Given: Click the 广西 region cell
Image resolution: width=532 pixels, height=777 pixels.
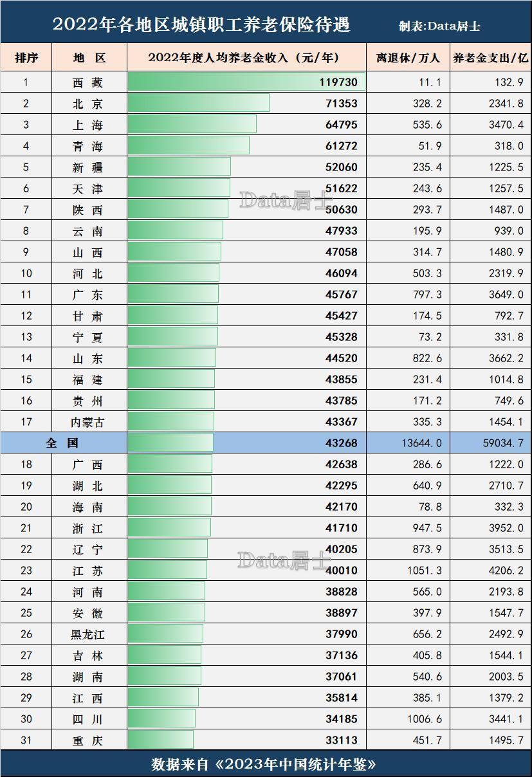Looking at the screenshot, I should click(x=89, y=464).
